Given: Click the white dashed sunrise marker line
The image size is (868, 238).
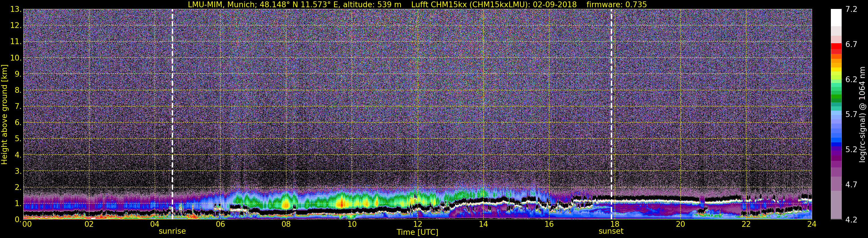Looking at the screenshot, I should (x=172, y=114).
